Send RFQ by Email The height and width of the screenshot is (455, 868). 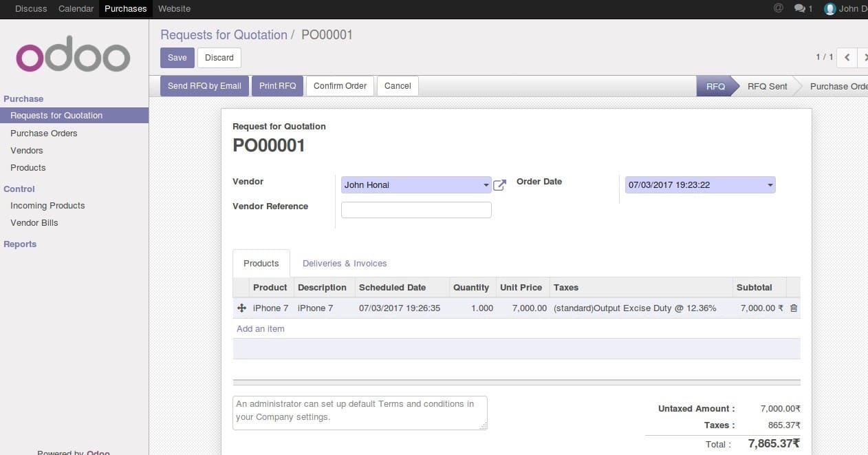click(x=204, y=86)
